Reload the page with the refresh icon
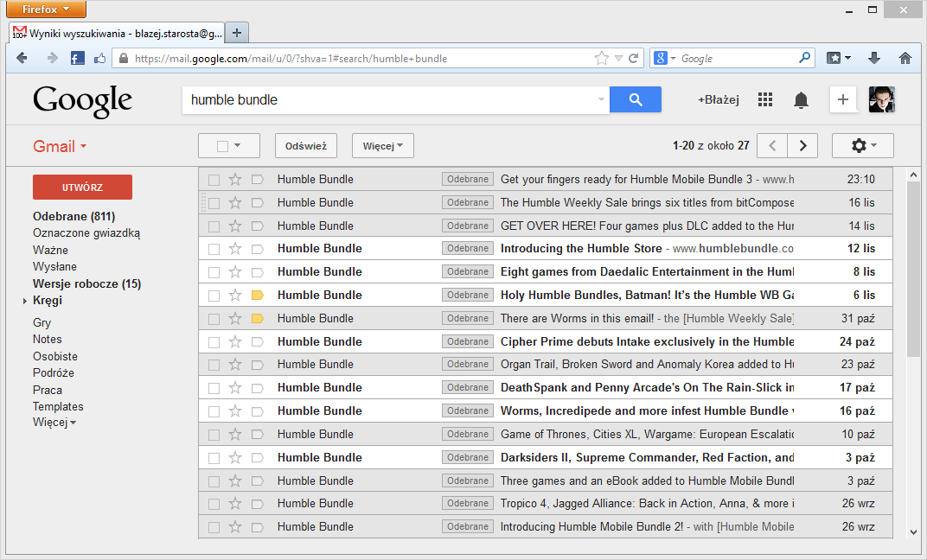Viewport: 927px width, 560px height. (x=633, y=58)
